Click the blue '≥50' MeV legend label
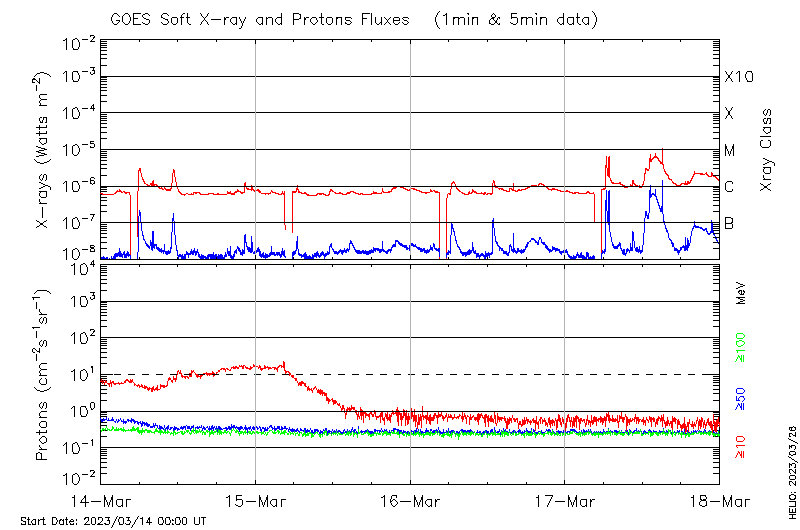 click(x=740, y=398)
